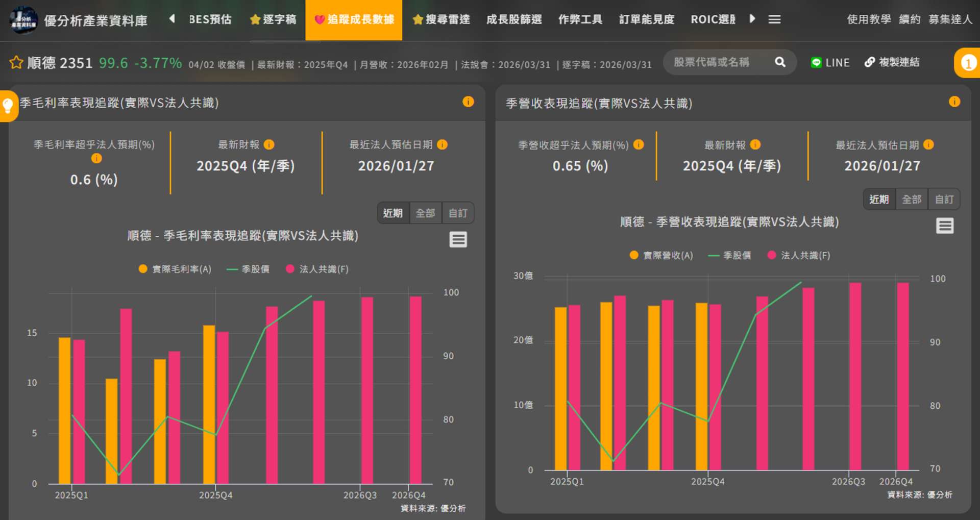Click info icon next to 最近法人預估日期 in gross margin panel
This screenshot has width=980, height=520.
click(443, 145)
